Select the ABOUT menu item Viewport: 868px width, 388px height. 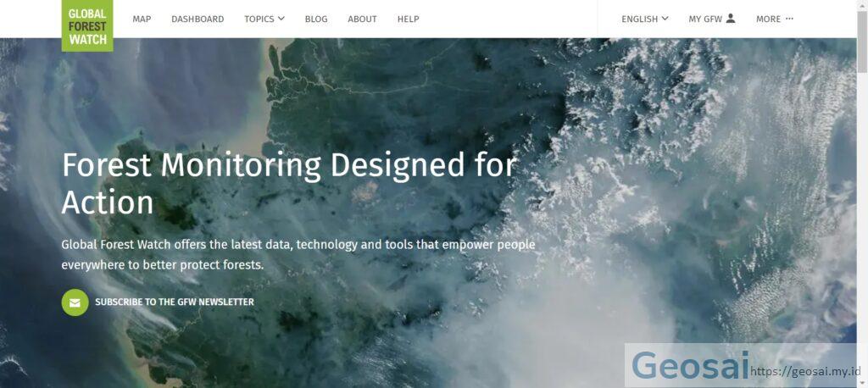[x=362, y=19]
